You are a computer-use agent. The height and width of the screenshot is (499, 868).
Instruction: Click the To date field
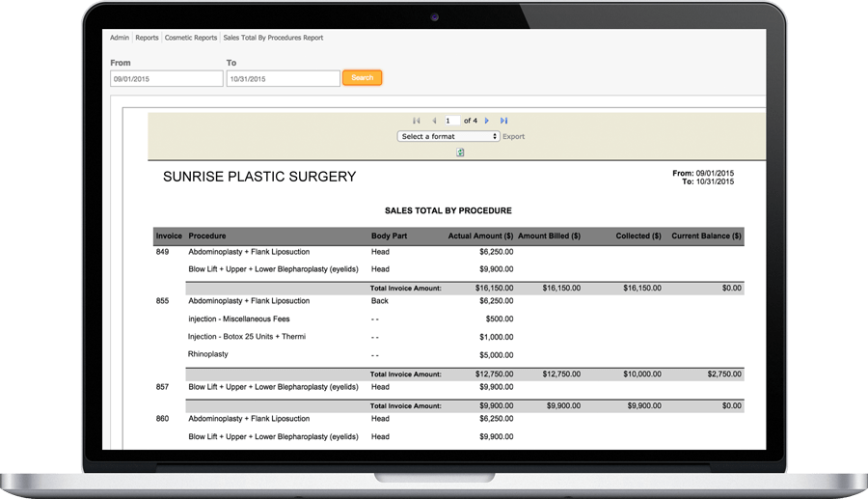click(283, 78)
